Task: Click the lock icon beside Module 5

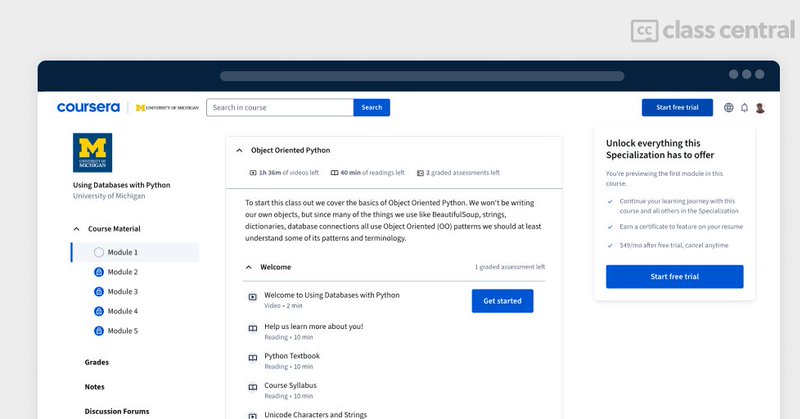Action: click(99, 331)
